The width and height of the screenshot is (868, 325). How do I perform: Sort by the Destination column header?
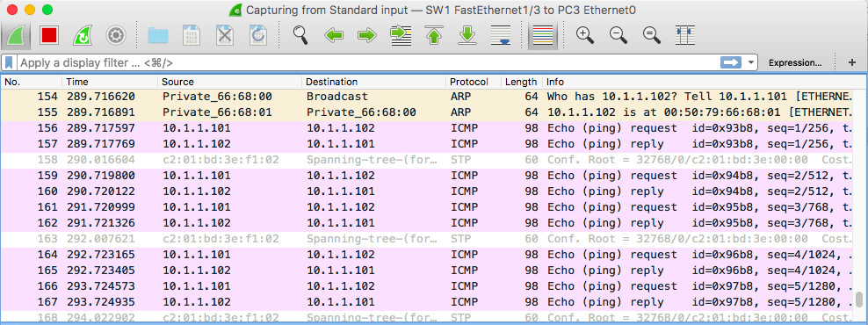tap(373, 82)
